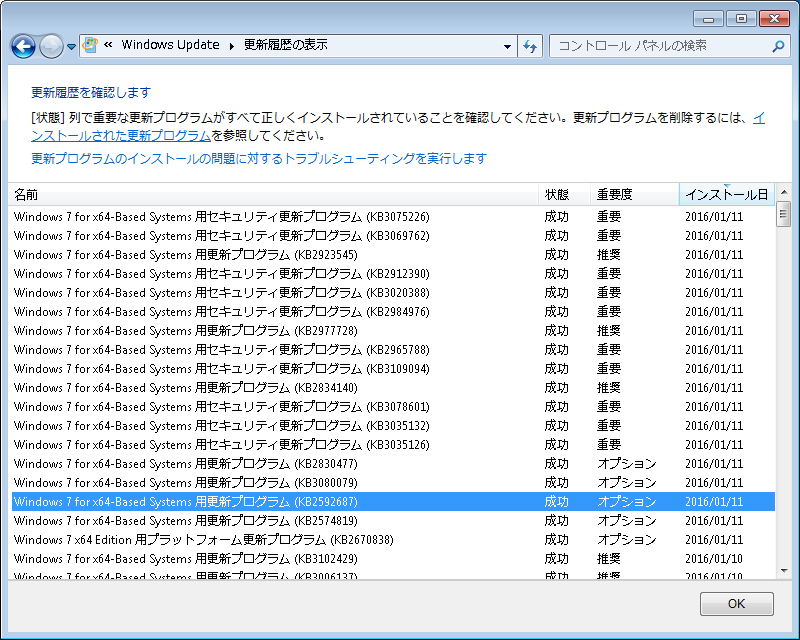This screenshot has width=800, height=640.
Task: Run the update troubleshooting link
Action: 259,158
